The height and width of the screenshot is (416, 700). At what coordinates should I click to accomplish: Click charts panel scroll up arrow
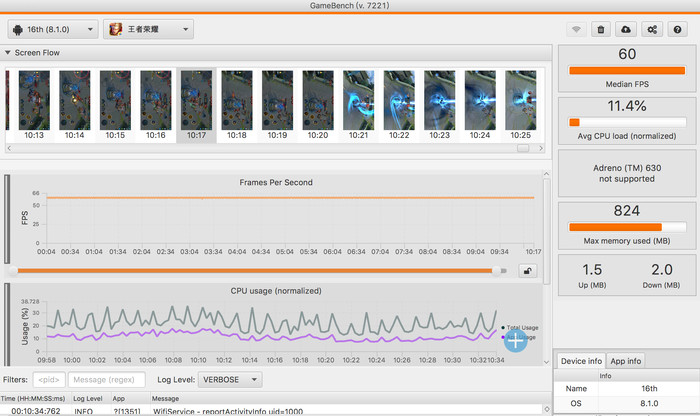[546, 174]
